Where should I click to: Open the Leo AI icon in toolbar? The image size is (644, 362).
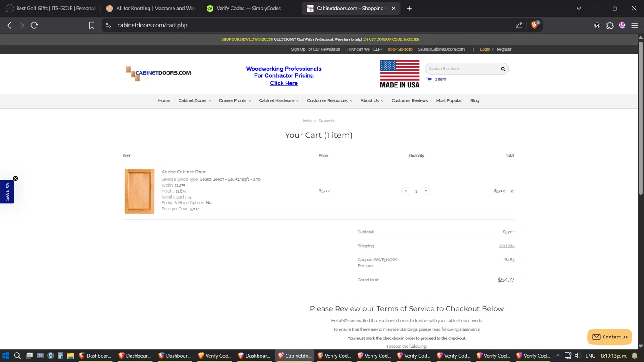tap(622, 25)
